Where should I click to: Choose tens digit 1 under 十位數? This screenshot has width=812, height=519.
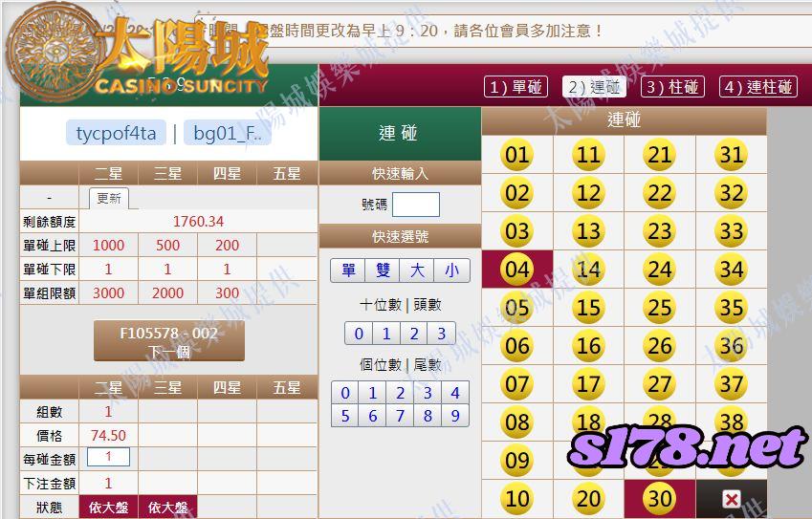[x=386, y=334]
